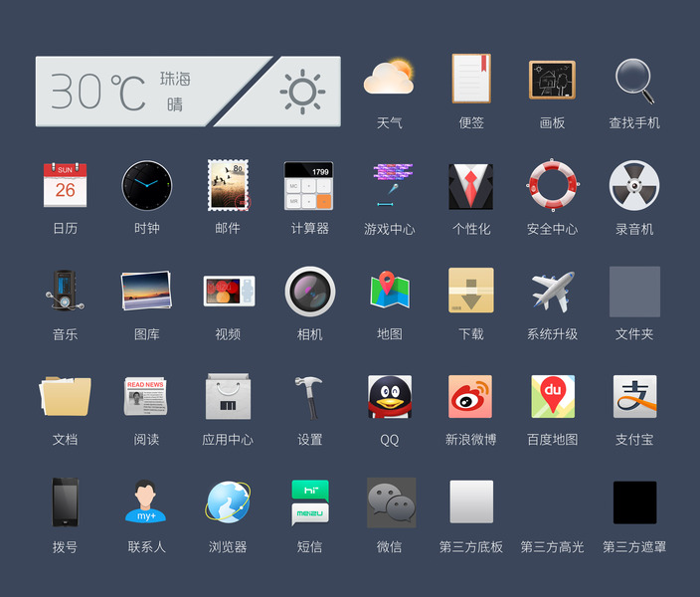Image resolution: width=700 pixels, height=597 pixels.
Task: Click the 30°C temperature on weather widget
Action: pyautogui.click(x=97, y=92)
